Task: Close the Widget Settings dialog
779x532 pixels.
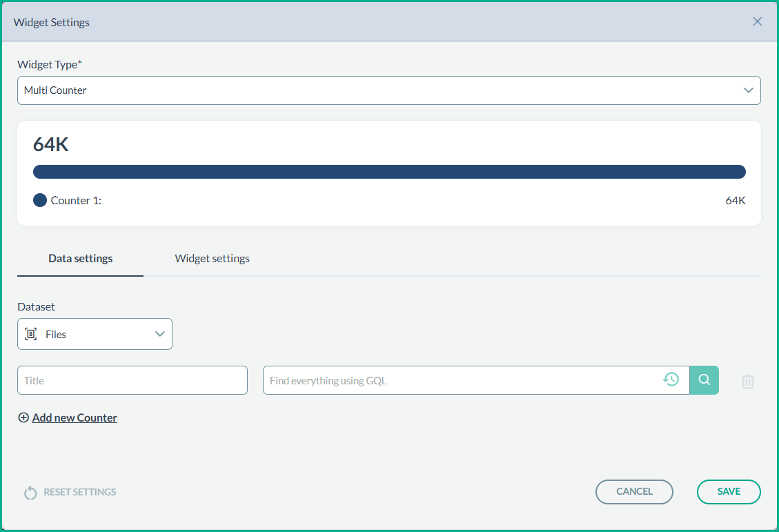Action: pyautogui.click(x=757, y=21)
